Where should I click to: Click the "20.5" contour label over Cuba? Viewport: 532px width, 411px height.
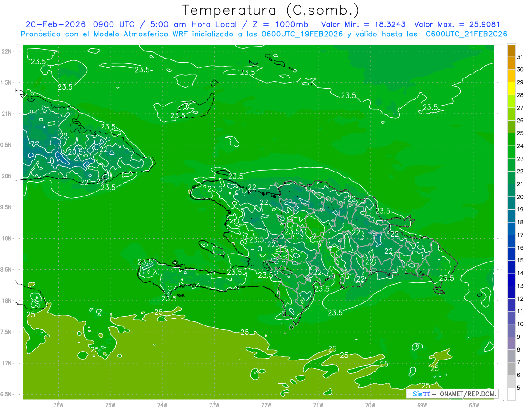coord(75,152)
